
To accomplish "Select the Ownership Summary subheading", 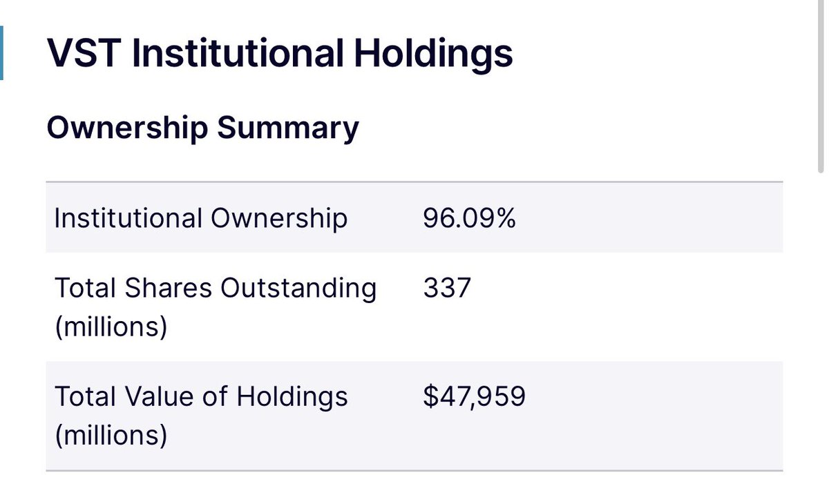I will tap(203, 128).
